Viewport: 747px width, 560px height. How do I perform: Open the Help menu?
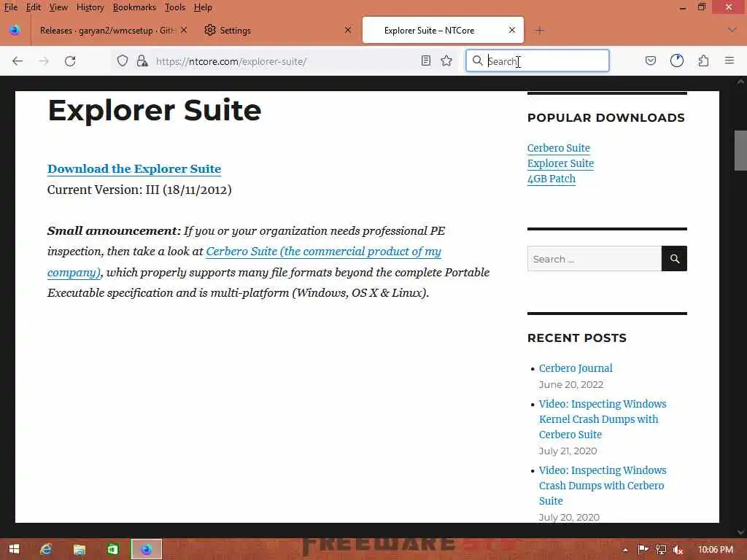point(203,7)
